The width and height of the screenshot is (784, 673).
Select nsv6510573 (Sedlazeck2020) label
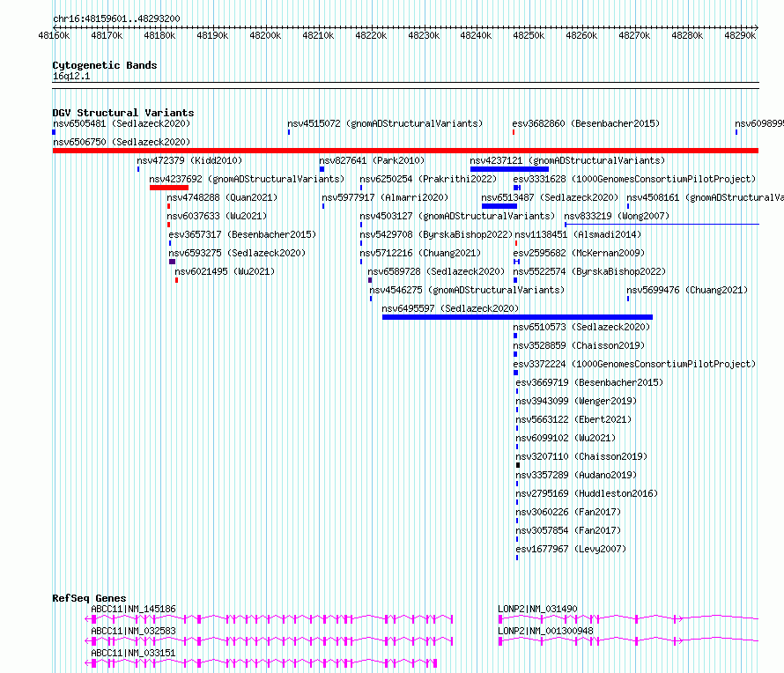click(x=581, y=327)
